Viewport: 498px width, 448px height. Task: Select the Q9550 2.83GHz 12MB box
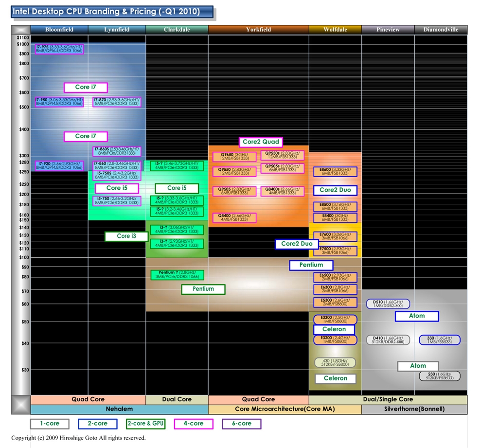pos(234,172)
